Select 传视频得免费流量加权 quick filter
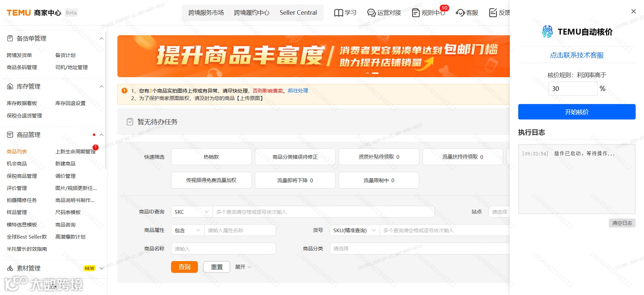644x295 pixels. pos(211,180)
